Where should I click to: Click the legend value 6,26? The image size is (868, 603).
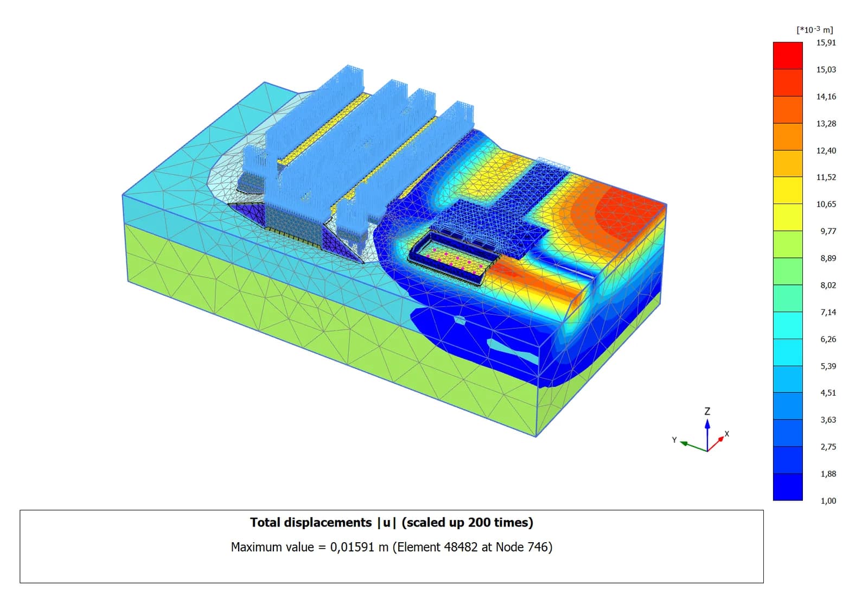pos(828,339)
